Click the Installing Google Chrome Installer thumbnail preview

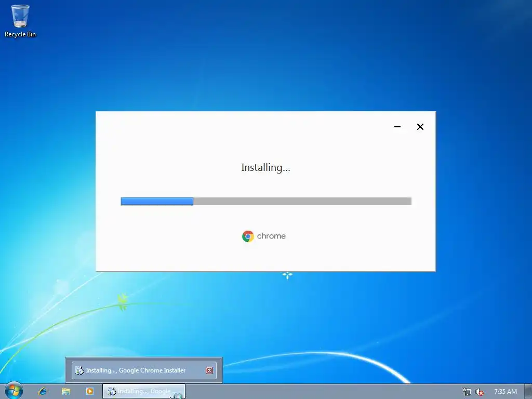tap(144, 370)
